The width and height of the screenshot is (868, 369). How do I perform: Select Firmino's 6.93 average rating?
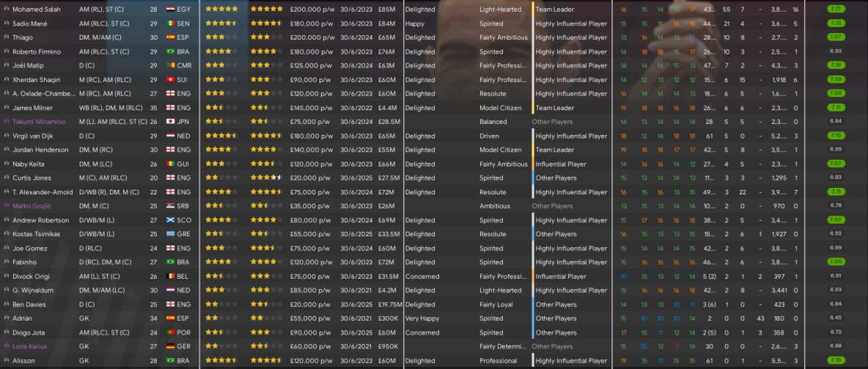(x=836, y=51)
